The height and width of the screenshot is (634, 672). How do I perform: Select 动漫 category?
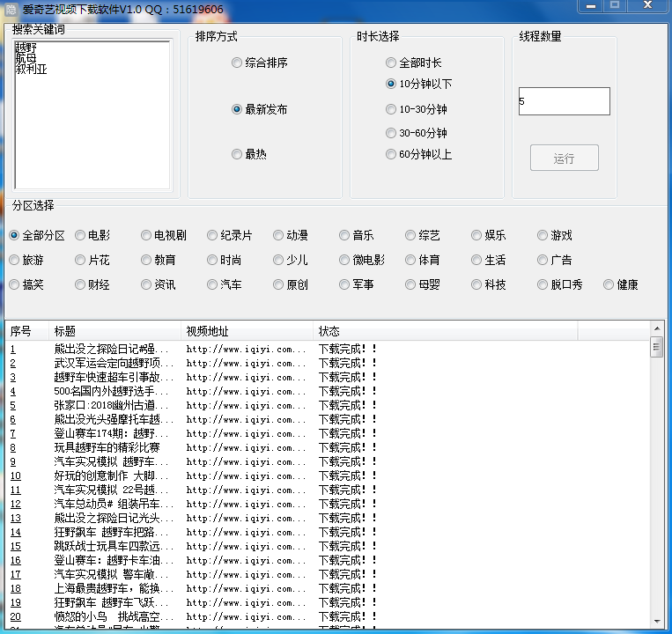point(291,235)
